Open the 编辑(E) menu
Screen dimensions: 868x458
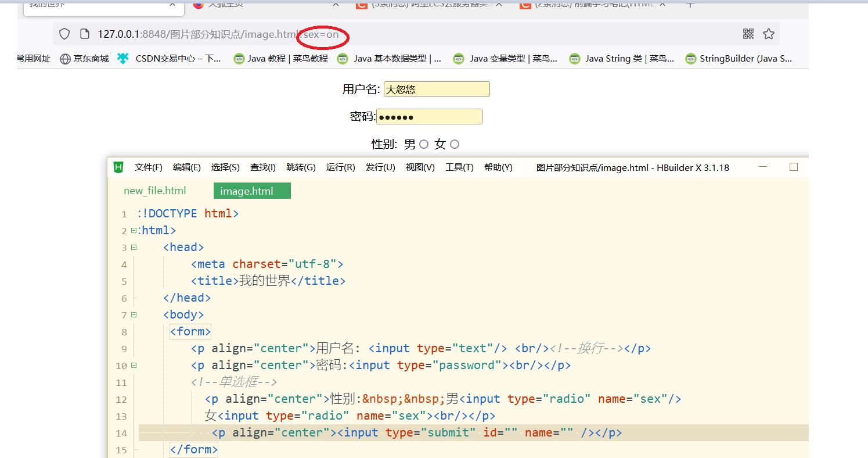[x=187, y=167]
